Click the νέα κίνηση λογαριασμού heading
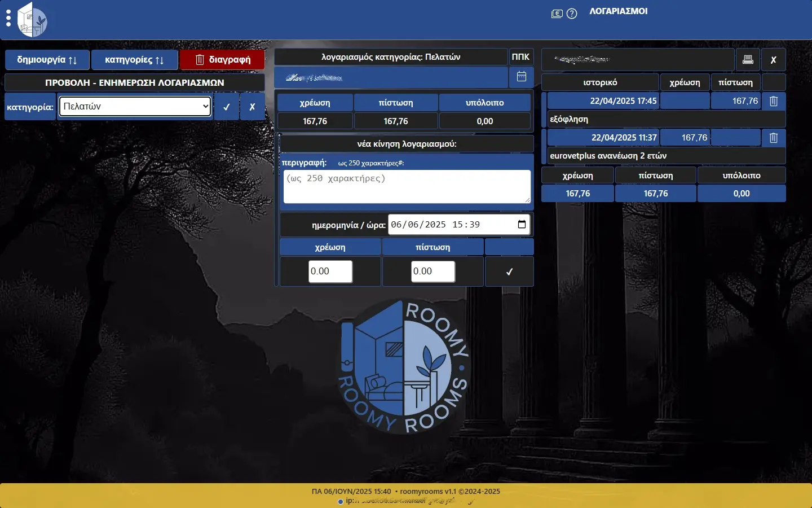 click(407, 144)
